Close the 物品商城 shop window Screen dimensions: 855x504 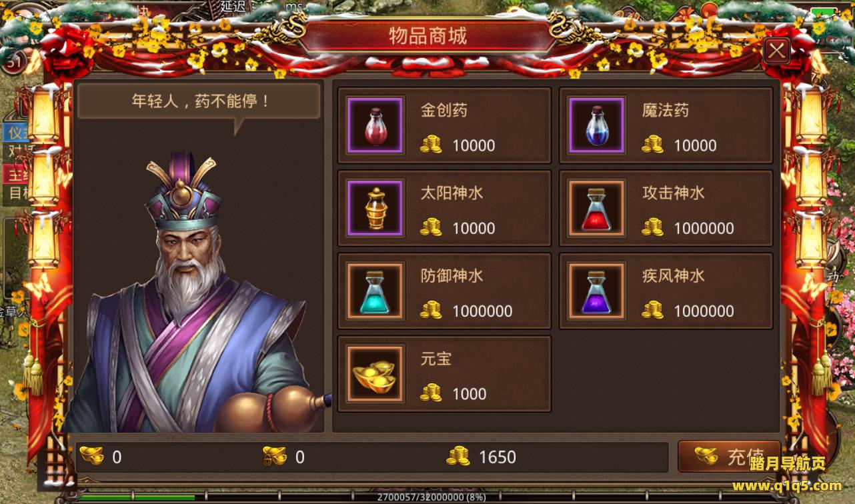[777, 51]
